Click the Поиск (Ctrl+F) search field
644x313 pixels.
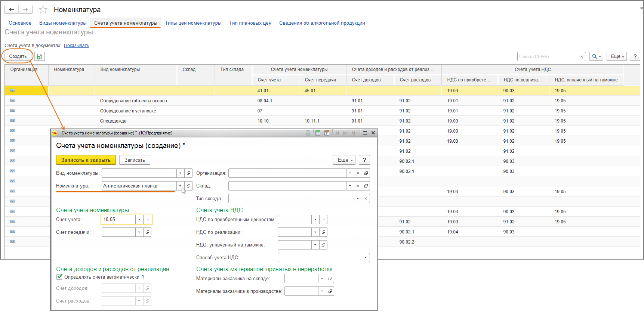click(x=548, y=56)
